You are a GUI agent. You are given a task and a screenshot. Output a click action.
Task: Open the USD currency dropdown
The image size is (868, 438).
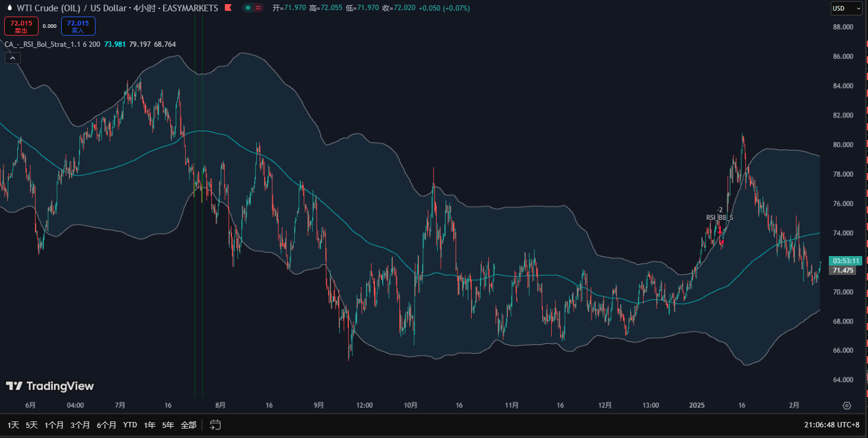point(846,8)
